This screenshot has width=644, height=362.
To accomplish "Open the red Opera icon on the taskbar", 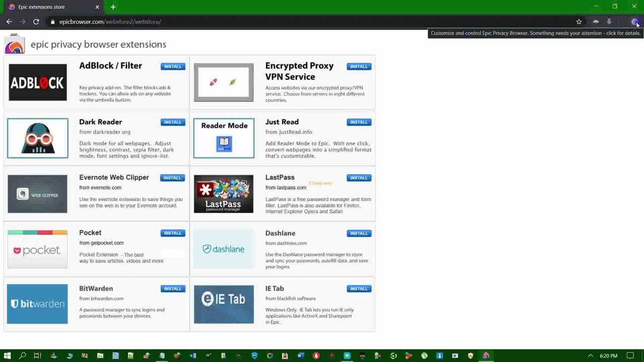I will (x=316, y=355).
